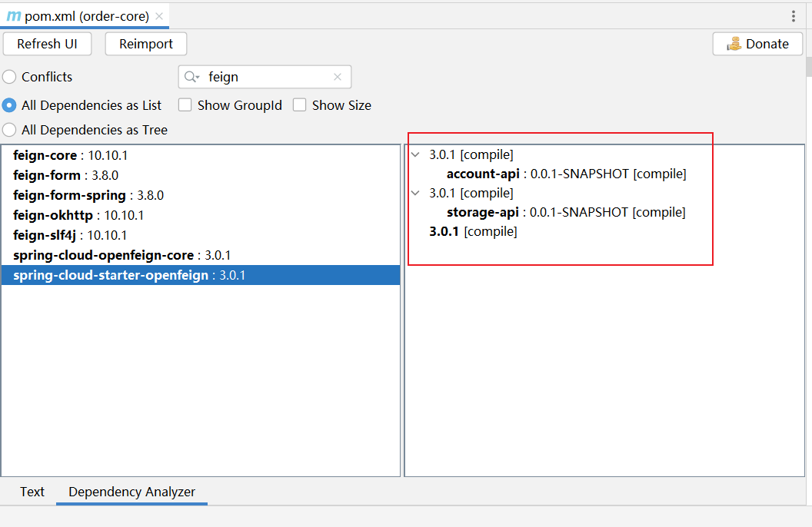Select All Dependencies as List radio
The width and height of the screenshot is (812, 527).
point(9,105)
